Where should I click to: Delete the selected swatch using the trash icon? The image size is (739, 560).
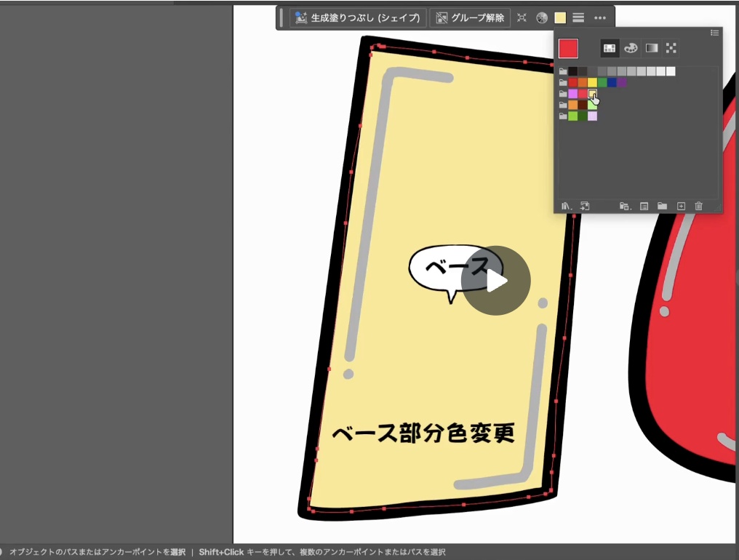(699, 206)
